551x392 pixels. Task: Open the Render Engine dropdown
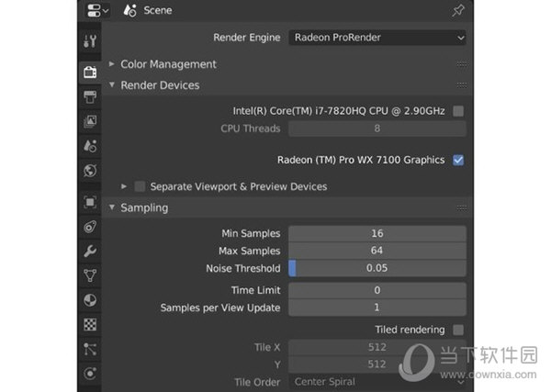377,38
